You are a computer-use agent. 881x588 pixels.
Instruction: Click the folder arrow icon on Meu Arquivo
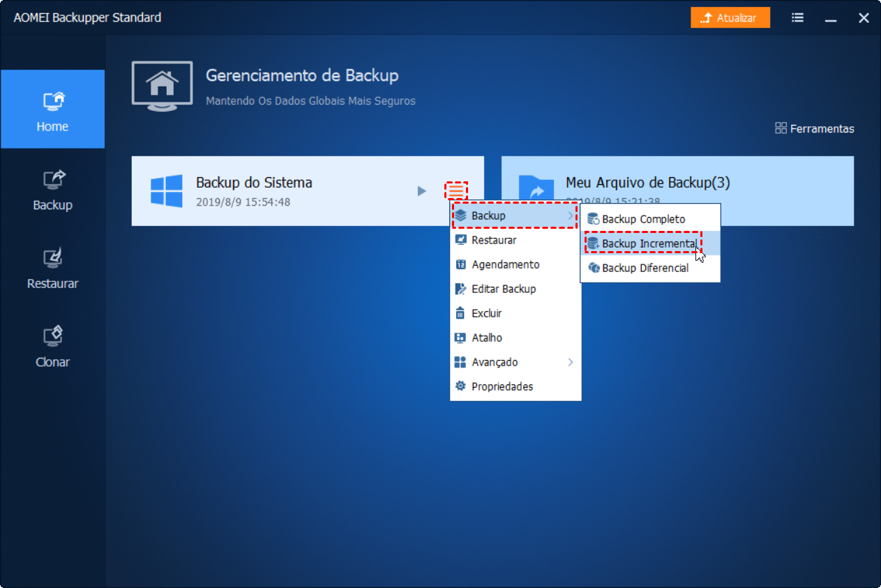[536, 190]
